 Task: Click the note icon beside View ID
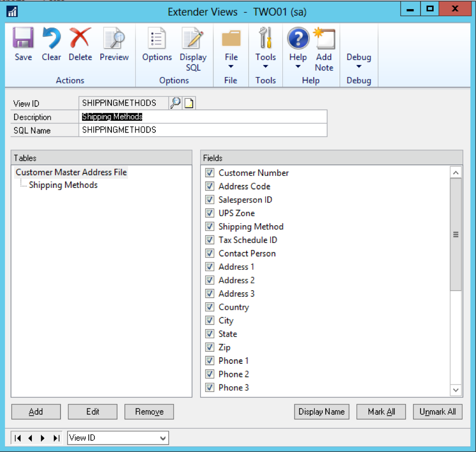tap(189, 103)
